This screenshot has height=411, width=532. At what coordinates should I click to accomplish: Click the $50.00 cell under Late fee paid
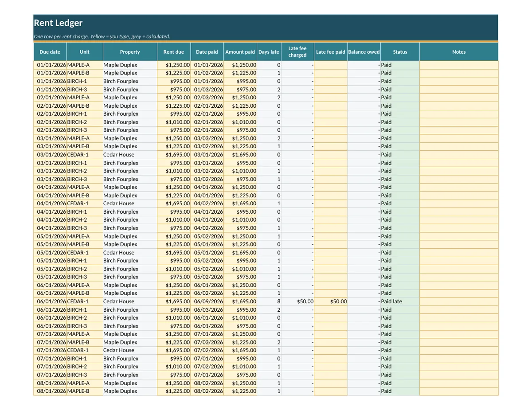click(x=331, y=301)
